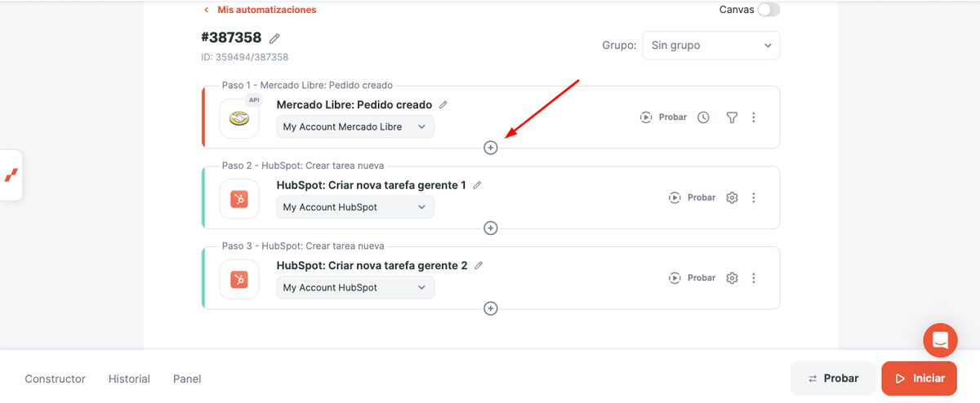Open more options for gerente 2 step
The image size is (980, 403).
(x=754, y=278)
